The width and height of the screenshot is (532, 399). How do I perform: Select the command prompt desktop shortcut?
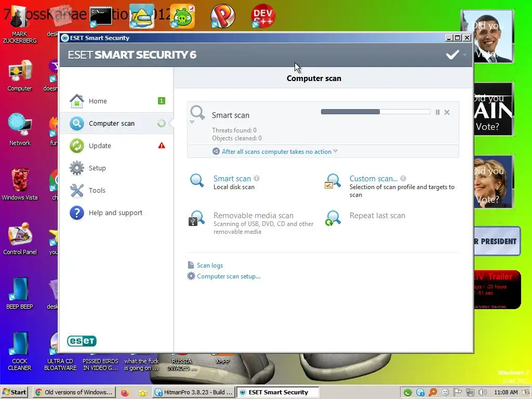point(101,16)
